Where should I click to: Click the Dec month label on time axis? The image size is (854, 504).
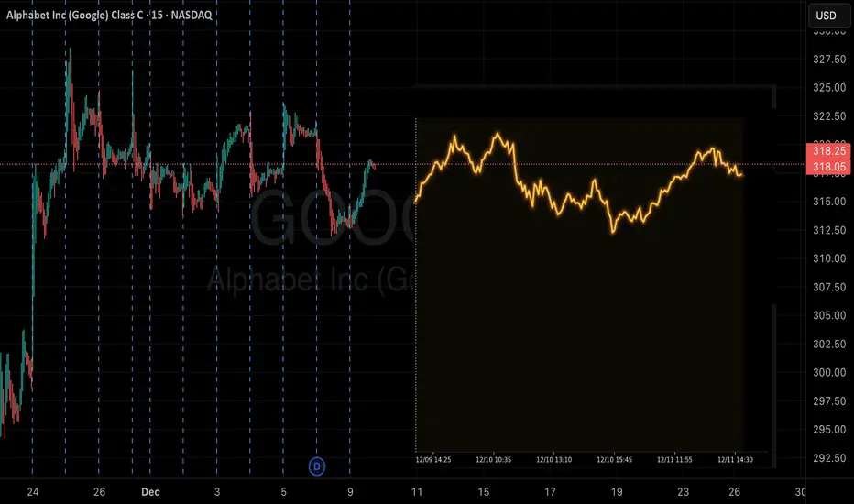pyautogui.click(x=150, y=492)
